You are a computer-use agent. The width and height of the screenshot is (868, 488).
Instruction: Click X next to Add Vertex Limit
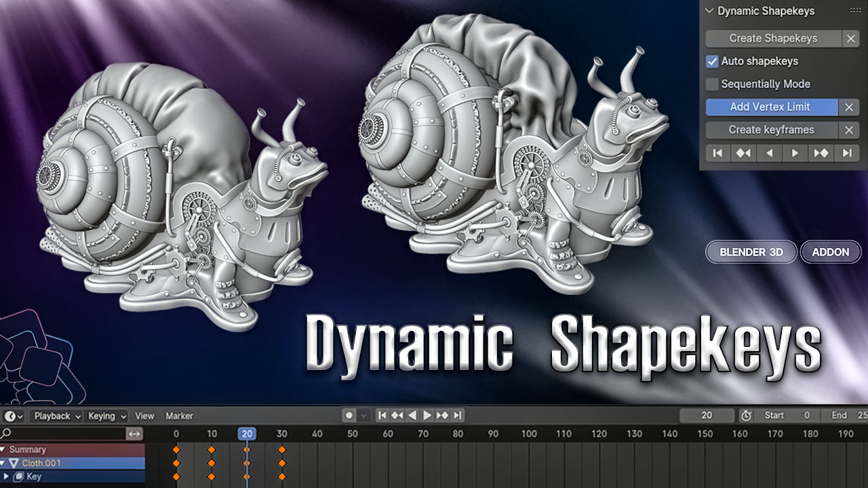(849, 107)
